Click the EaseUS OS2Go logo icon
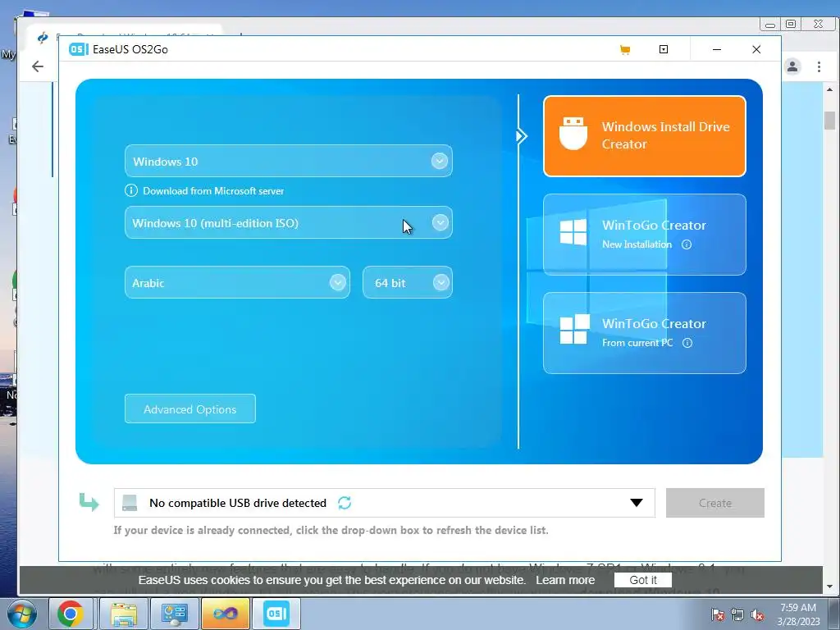Image resolution: width=840 pixels, height=630 pixels. pos(78,49)
